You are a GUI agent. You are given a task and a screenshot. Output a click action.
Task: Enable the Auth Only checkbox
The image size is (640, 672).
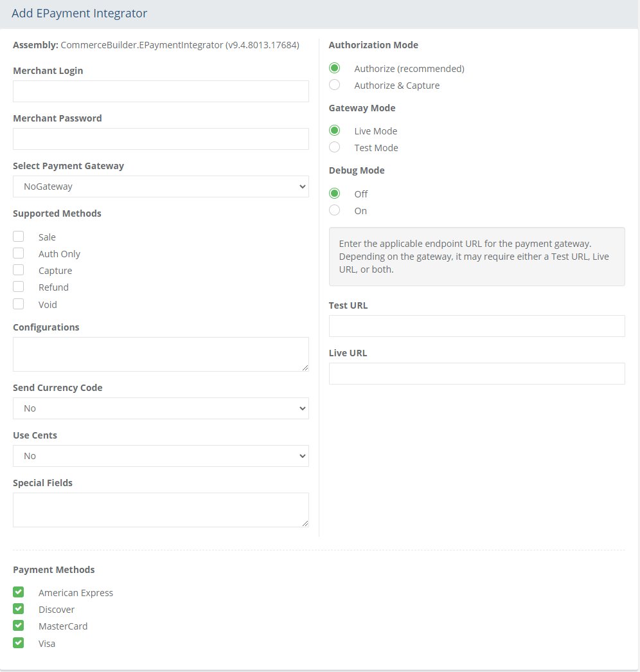tap(19, 253)
